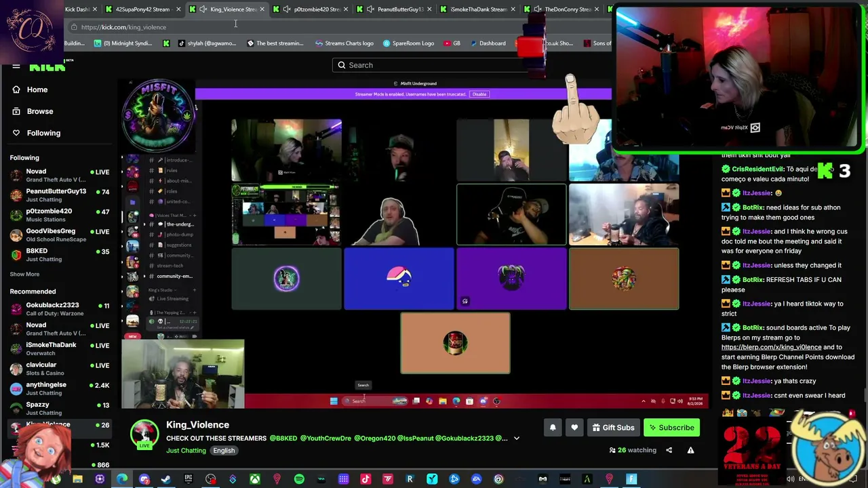Open B8KED channel in Following list
The image size is (868, 488).
point(60,255)
